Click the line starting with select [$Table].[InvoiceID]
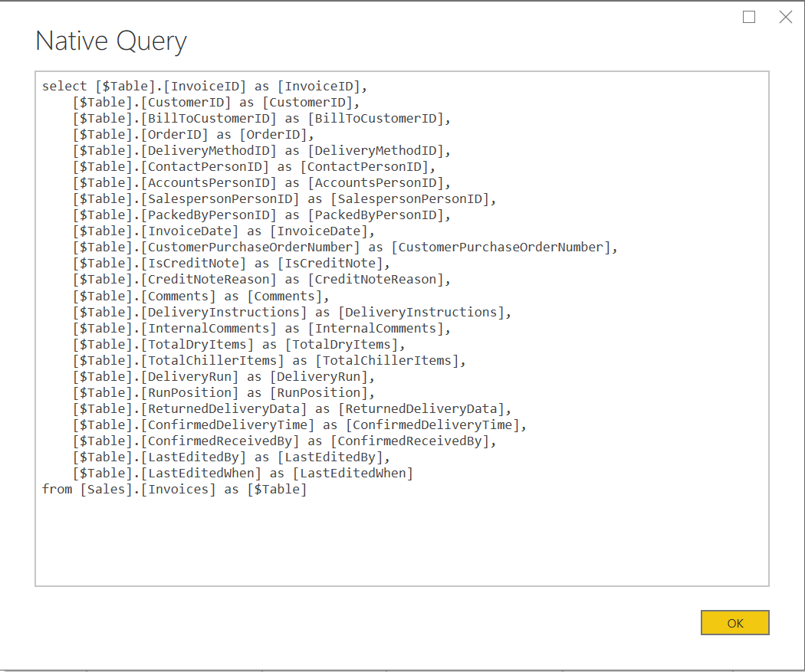Viewport: 805px width, 672px height. click(x=205, y=86)
